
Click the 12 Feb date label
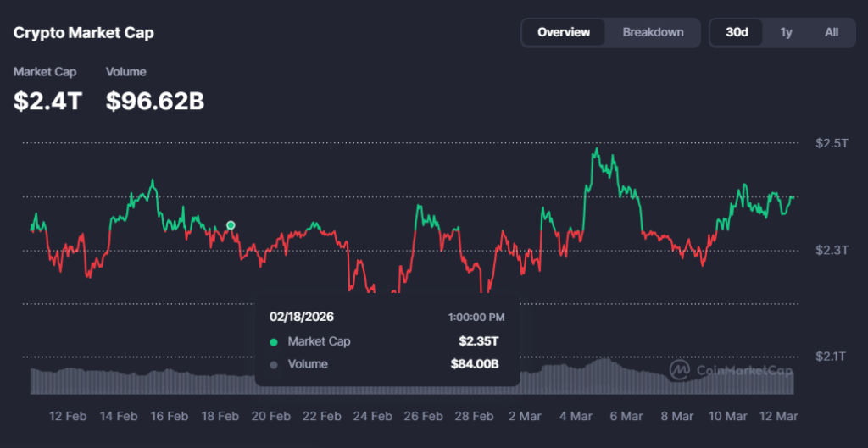click(68, 416)
